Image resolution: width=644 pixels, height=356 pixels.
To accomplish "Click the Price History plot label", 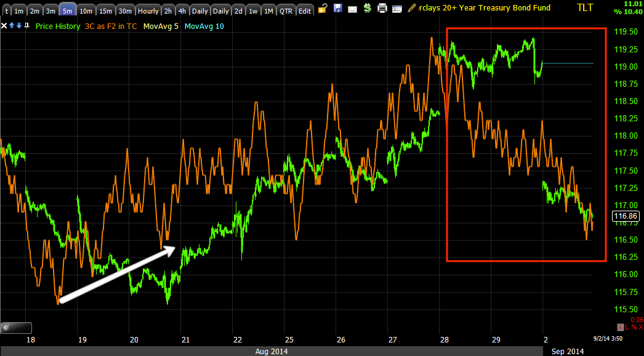I will click(58, 26).
